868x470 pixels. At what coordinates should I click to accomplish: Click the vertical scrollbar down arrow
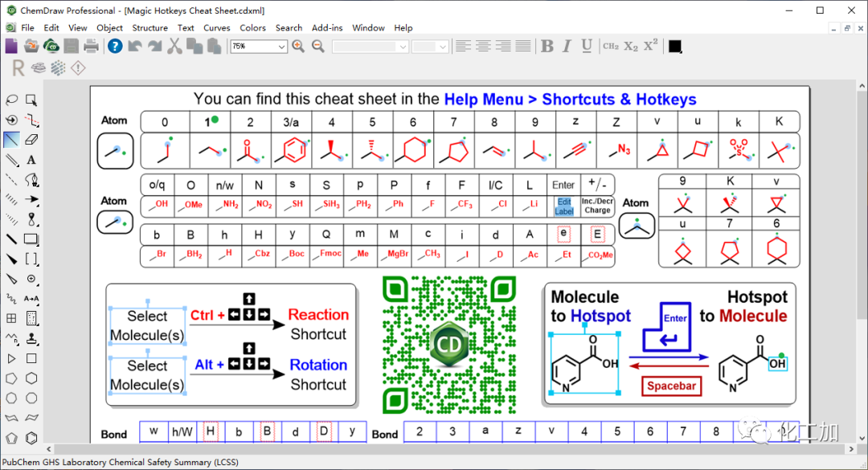click(862, 439)
